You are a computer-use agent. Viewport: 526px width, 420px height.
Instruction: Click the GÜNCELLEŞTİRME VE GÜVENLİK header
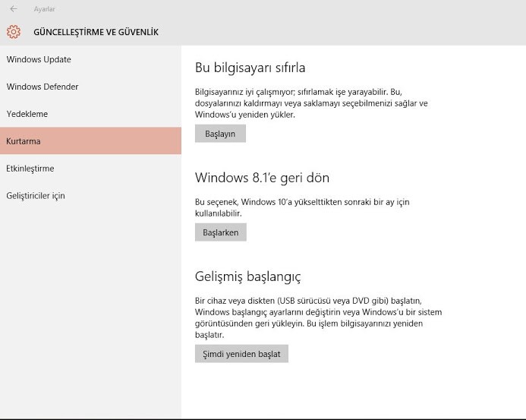[x=96, y=32]
